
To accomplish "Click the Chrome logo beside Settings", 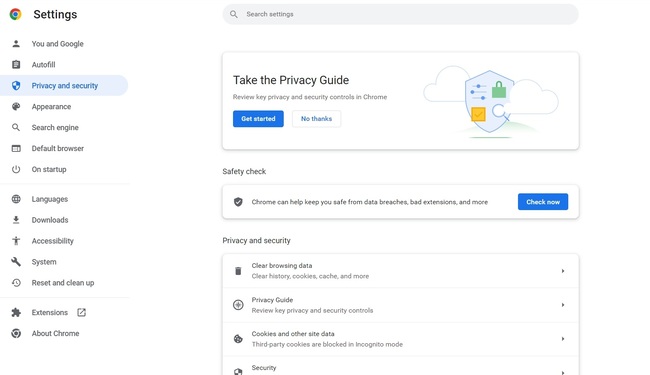I will click(15, 14).
